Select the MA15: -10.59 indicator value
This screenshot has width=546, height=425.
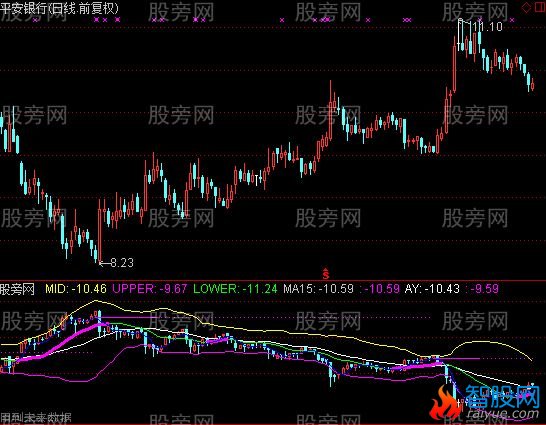[x=318, y=289]
